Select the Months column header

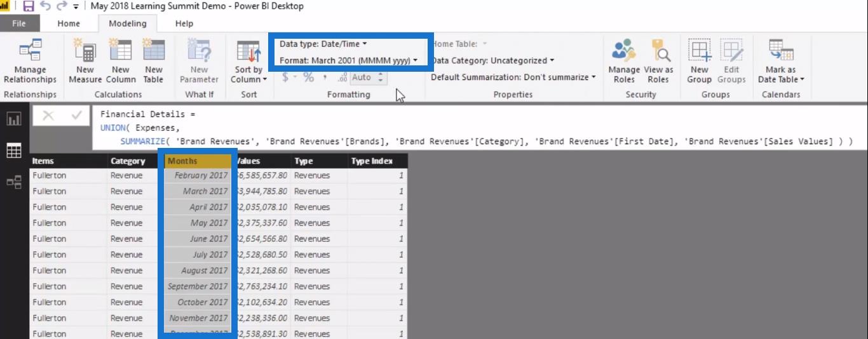coord(196,161)
